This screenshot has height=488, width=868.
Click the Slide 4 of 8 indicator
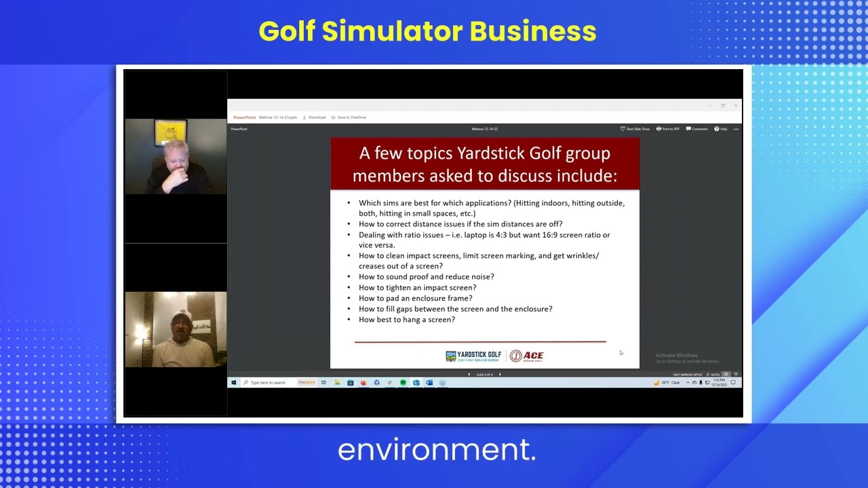[x=484, y=374]
